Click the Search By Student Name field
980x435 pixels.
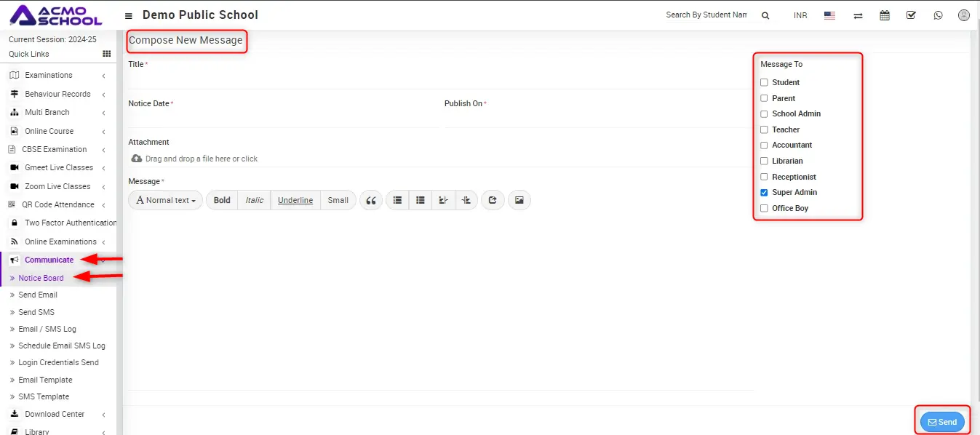point(706,15)
